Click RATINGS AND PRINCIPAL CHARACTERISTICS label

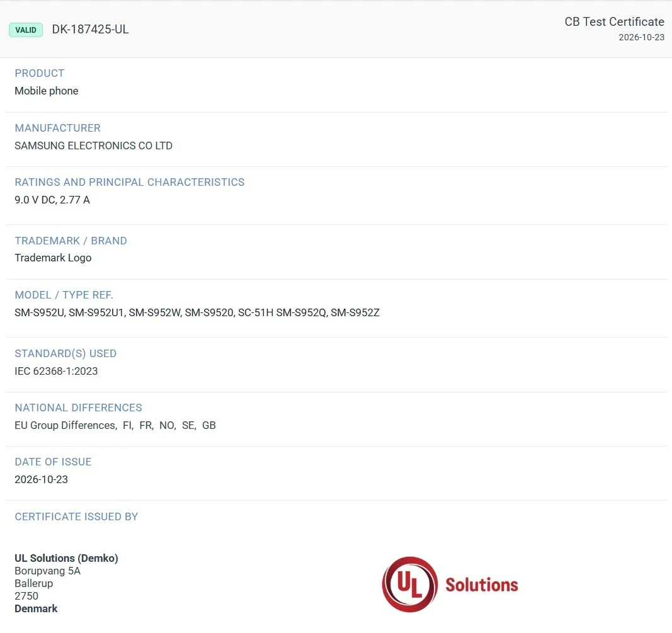(130, 182)
